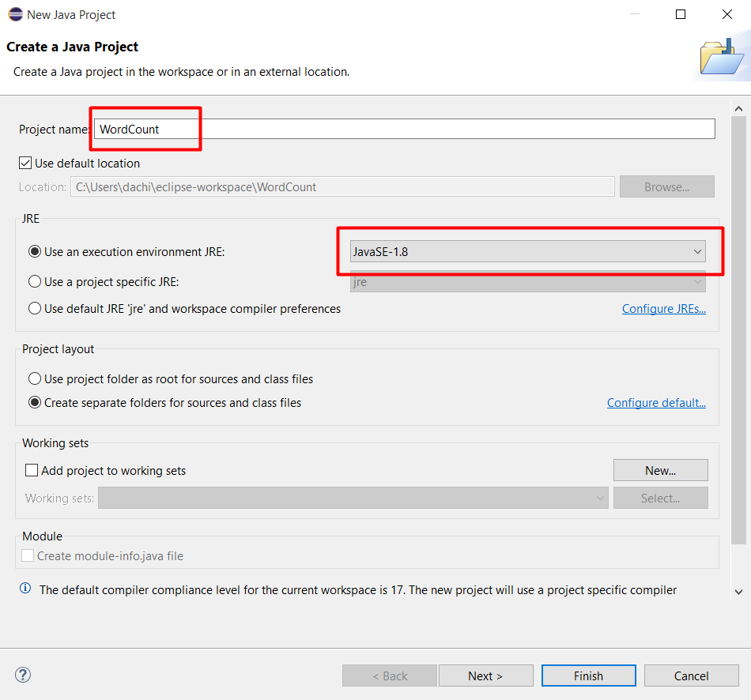751x700 pixels.
Task: Click the help question mark icon
Action: pyautogui.click(x=23, y=675)
